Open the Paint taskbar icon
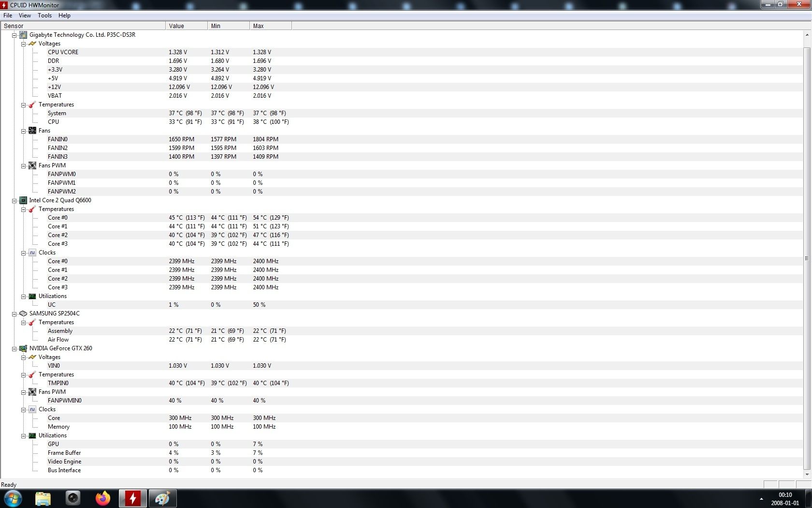 (162, 498)
